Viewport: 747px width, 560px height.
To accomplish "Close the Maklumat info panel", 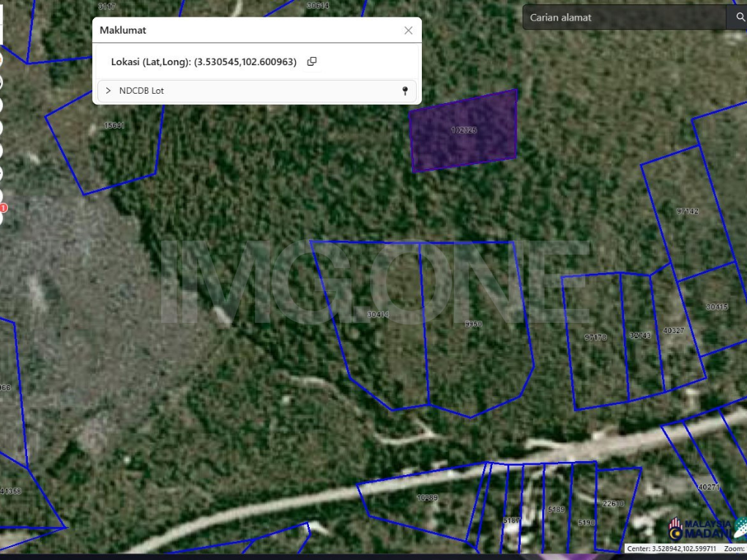I will click(x=408, y=31).
